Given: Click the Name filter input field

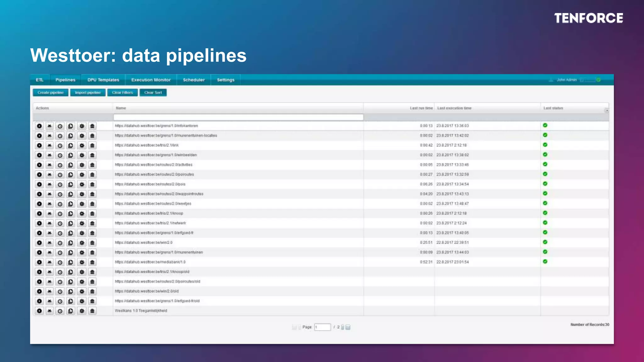Looking at the screenshot, I should pyautogui.click(x=238, y=117).
